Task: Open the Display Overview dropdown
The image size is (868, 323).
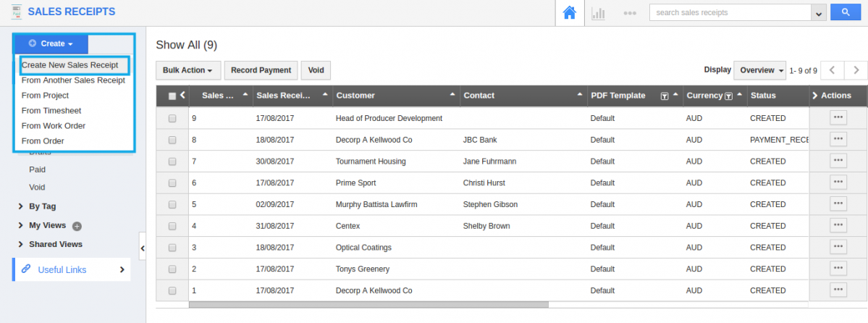Action: coord(760,70)
